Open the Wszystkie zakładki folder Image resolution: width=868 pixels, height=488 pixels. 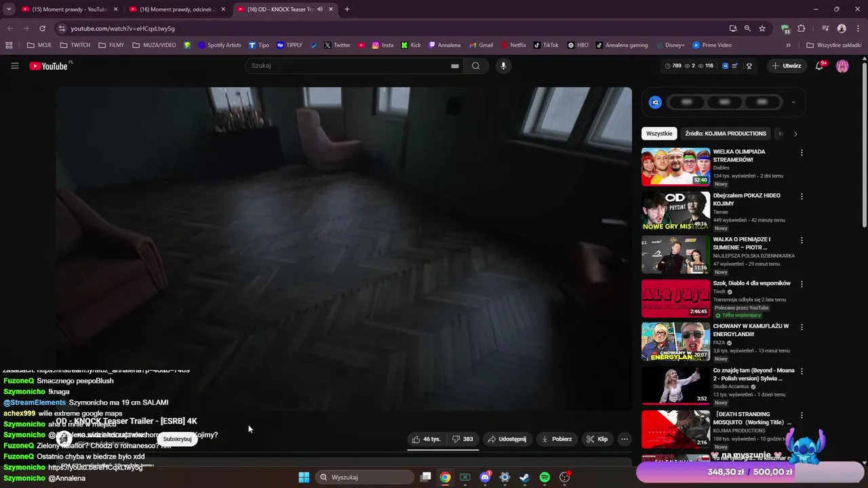[834, 45]
